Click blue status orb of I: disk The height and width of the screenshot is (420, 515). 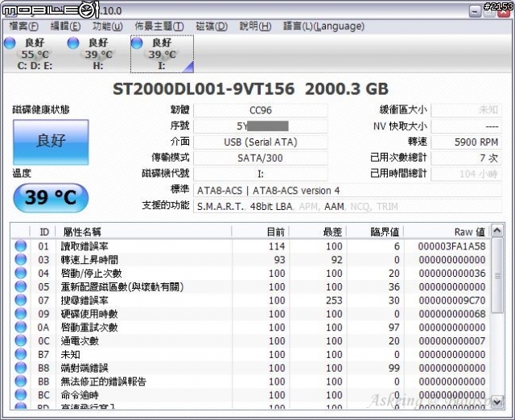(137, 43)
